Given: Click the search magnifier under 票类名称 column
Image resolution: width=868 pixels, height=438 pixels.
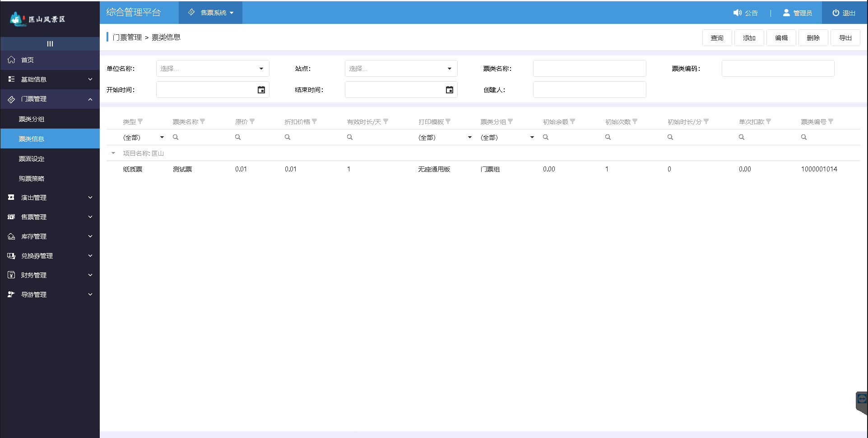Looking at the screenshot, I should point(176,137).
